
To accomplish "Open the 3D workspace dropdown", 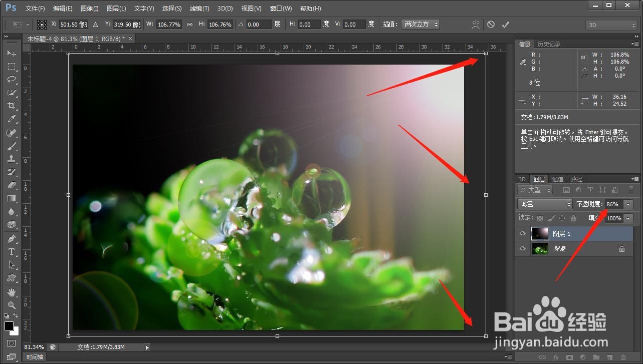I will [x=611, y=25].
